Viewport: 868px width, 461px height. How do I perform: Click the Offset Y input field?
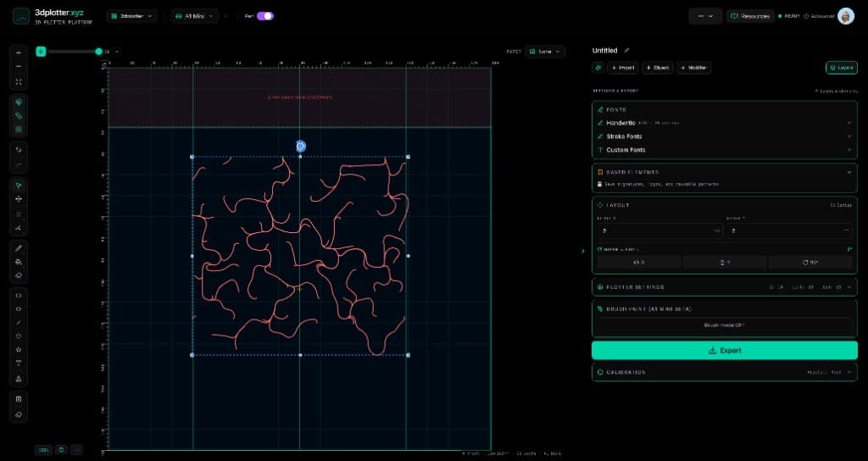point(790,230)
